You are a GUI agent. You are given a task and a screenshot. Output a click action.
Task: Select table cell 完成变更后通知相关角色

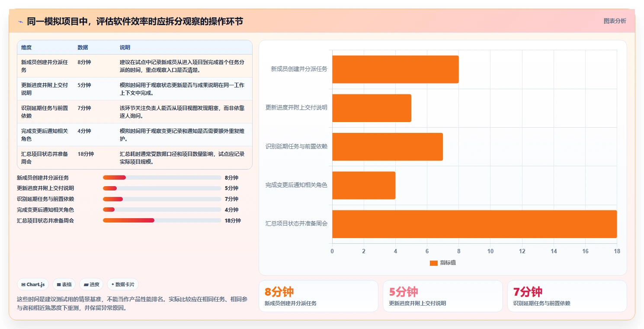pos(45,135)
